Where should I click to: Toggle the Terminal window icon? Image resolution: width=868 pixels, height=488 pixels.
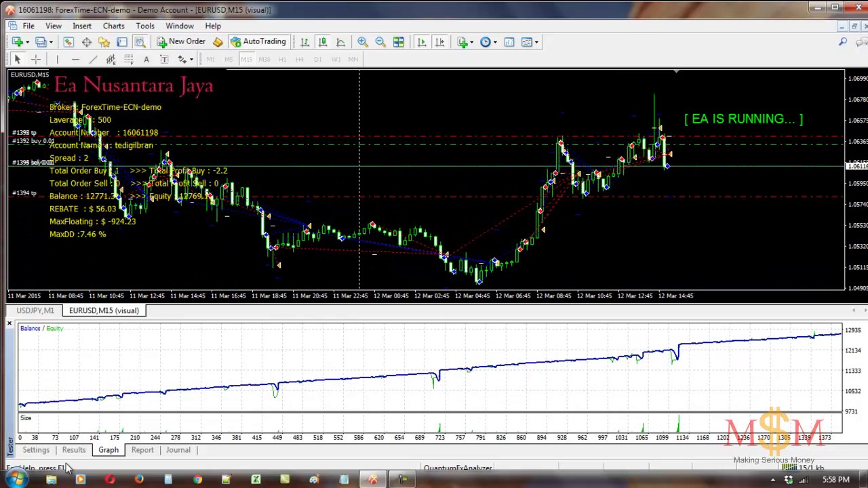point(122,42)
